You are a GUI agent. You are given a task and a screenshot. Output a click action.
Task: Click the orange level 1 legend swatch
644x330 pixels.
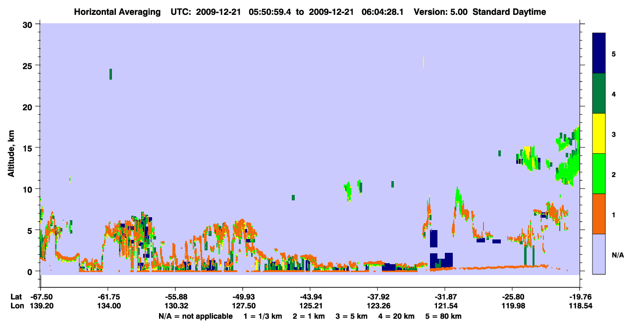[599, 214]
